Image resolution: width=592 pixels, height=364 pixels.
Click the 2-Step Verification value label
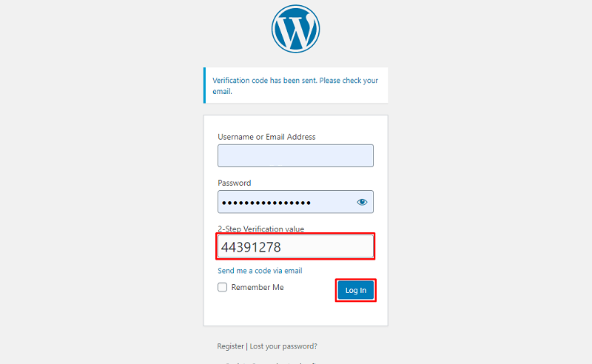coord(260,229)
